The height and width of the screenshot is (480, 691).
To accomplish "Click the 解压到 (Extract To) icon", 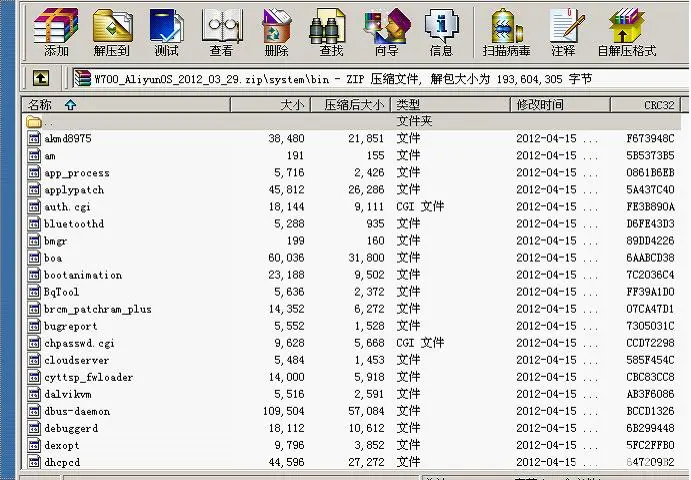I will tap(112, 32).
